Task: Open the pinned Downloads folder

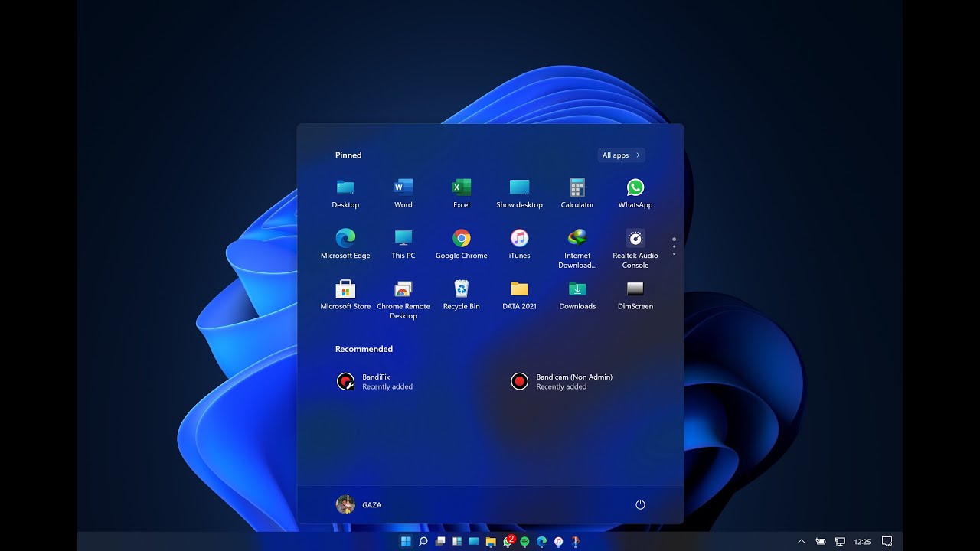Action: point(577,295)
